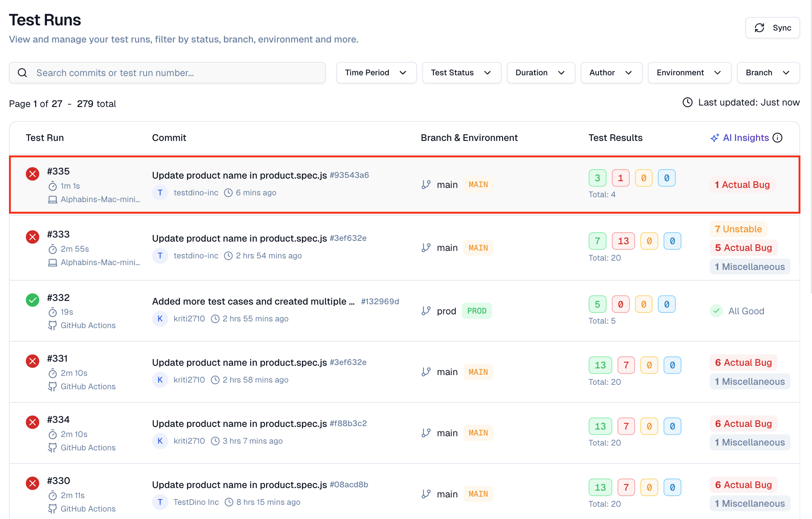
Task: Open the Environment filter dropdown
Action: pos(689,73)
